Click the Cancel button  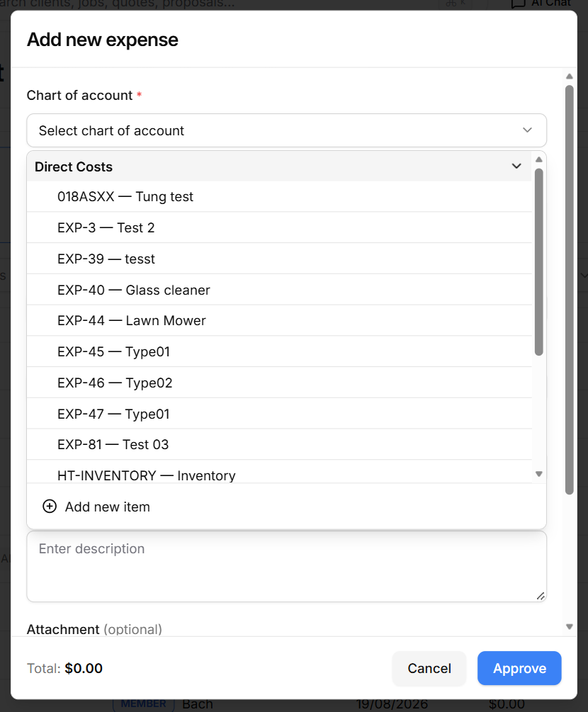[429, 668]
